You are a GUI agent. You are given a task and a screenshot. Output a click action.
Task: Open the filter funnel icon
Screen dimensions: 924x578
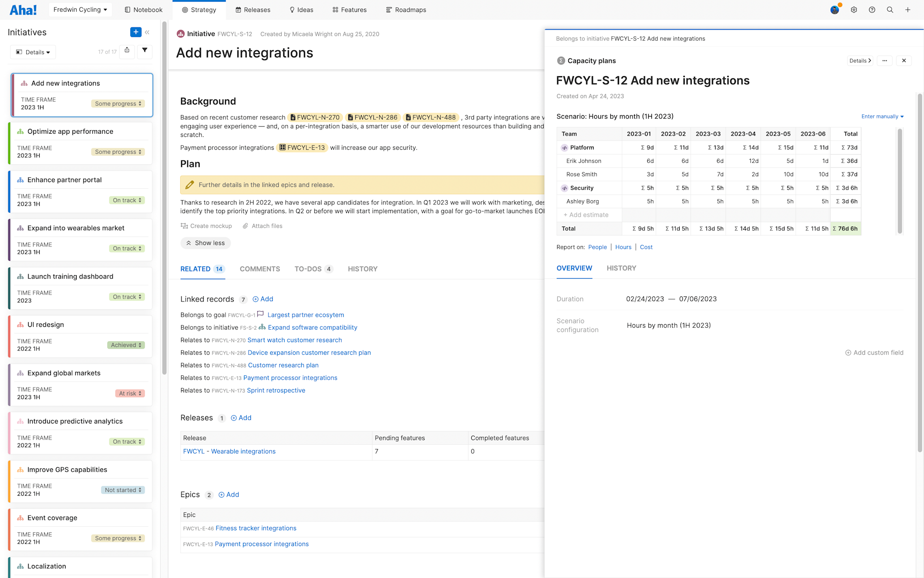point(145,50)
